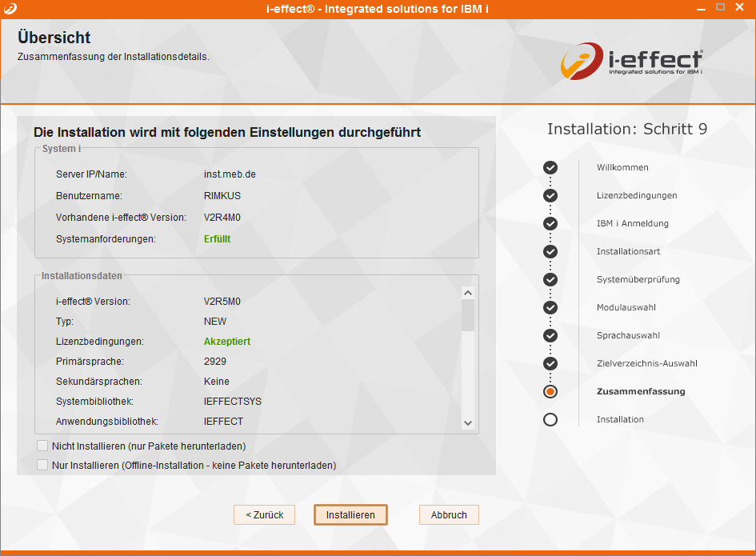Viewport: 756px width, 556px height.
Task: Click the 'Server IP/Name:' label
Action: pyautogui.click(x=92, y=174)
